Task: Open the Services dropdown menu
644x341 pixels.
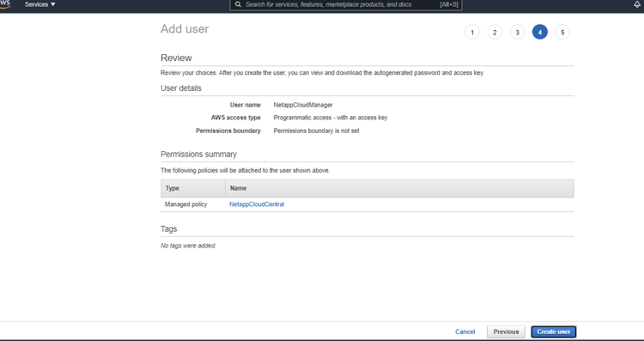Action: [x=39, y=4]
